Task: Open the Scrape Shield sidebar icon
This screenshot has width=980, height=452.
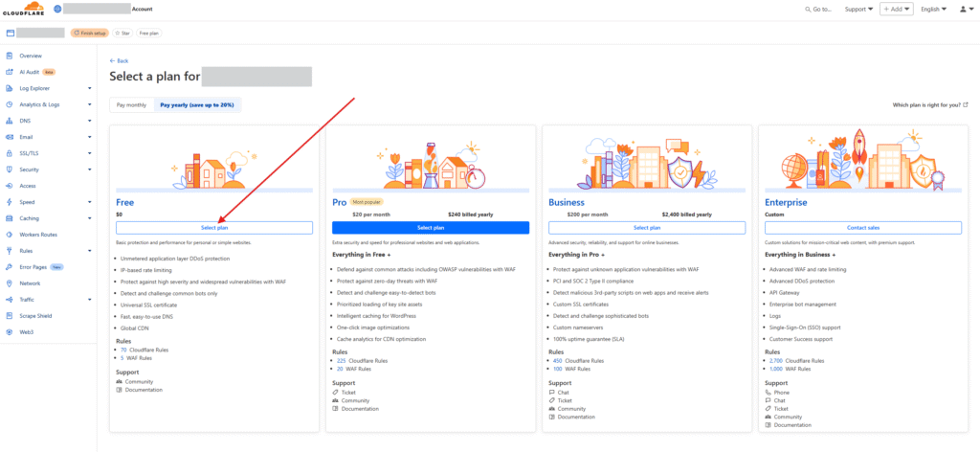Action: (10, 316)
